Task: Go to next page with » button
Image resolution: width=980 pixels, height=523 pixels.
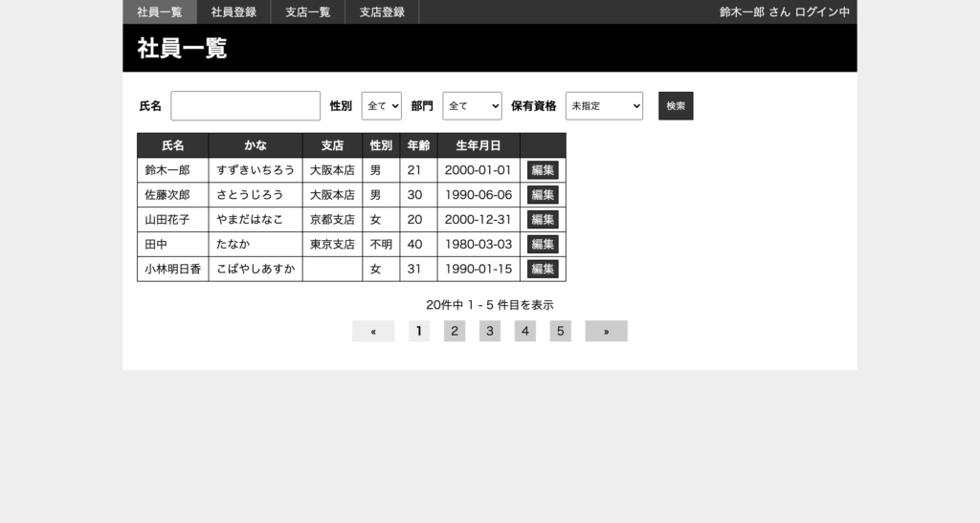Action: tap(606, 332)
